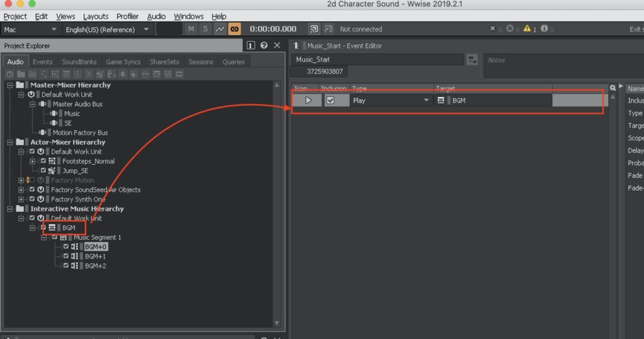Toggle inclusion checkbox for Jump_SE
This screenshot has width=644, height=339.
pyautogui.click(x=43, y=170)
